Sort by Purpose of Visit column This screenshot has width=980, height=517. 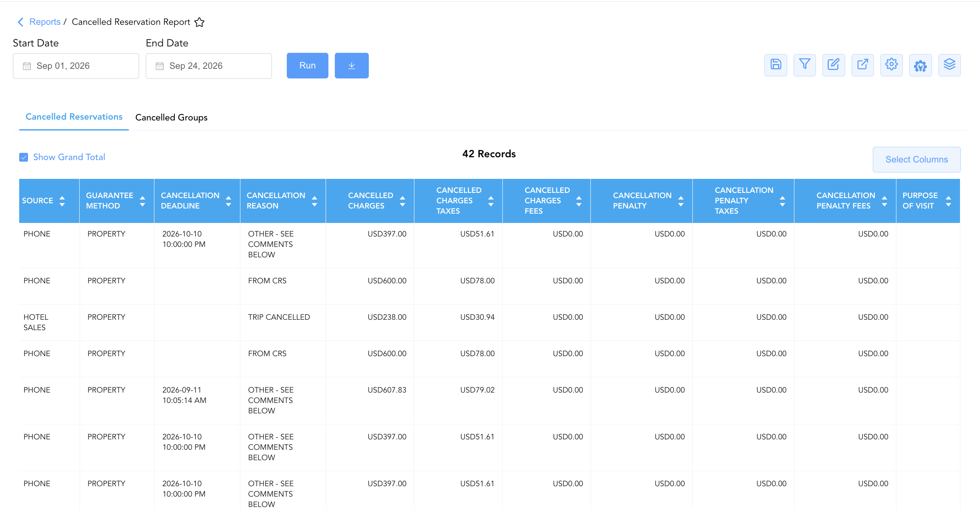(948, 201)
